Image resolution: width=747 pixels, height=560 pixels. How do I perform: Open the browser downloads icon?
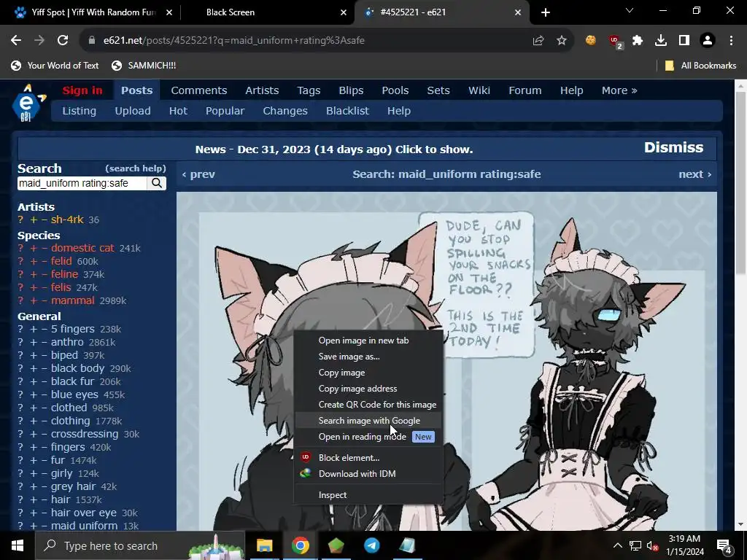(x=661, y=41)
